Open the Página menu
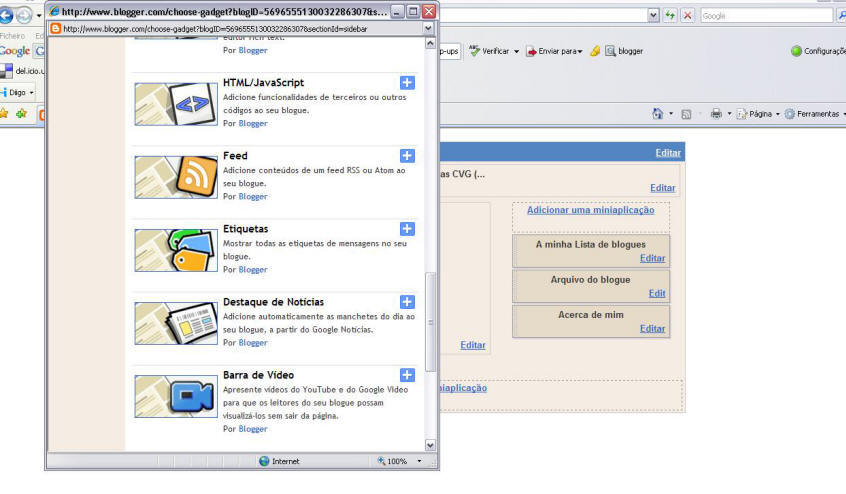The image size is (846, 494). 759,114
